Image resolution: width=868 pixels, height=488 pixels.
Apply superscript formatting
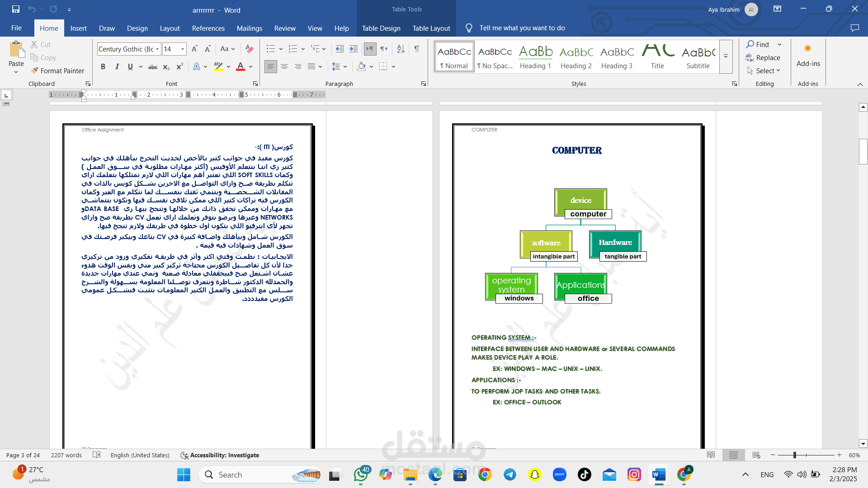coord(179,67)
